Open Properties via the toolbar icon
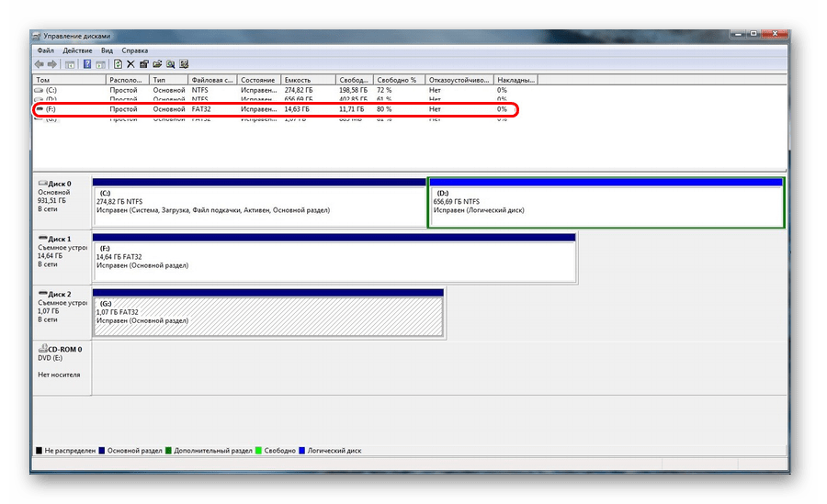This screenshot has height=504, width=827. click(x=144, y=64)
